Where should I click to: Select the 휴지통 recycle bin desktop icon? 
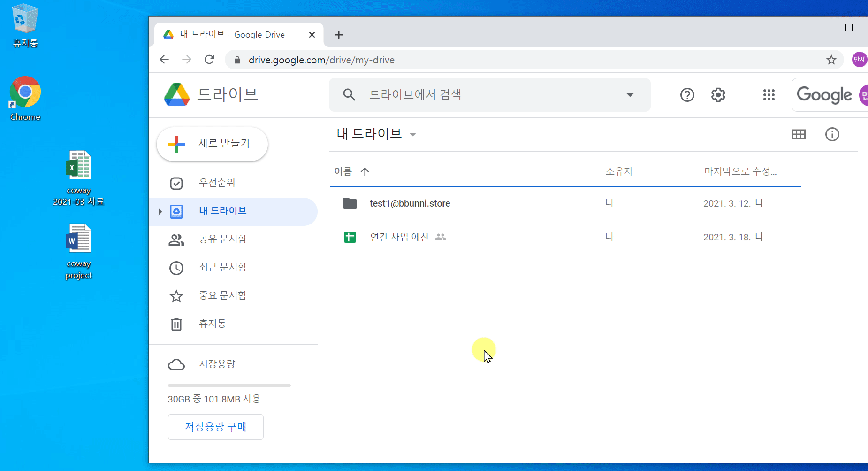coord(25,26)
